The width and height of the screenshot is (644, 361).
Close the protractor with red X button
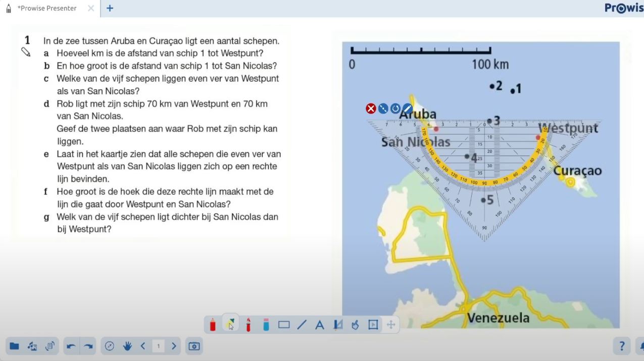[371, 109]
